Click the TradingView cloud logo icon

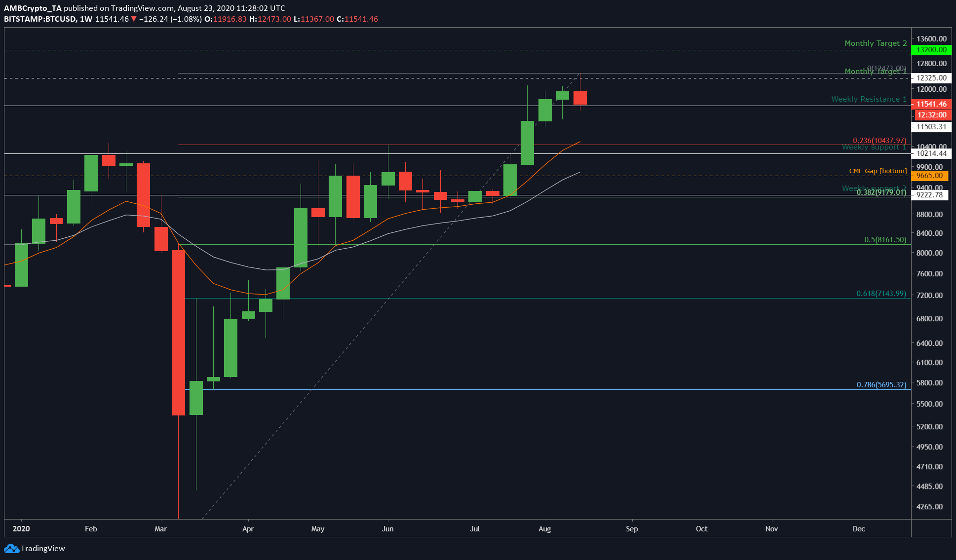pos(11,548)
